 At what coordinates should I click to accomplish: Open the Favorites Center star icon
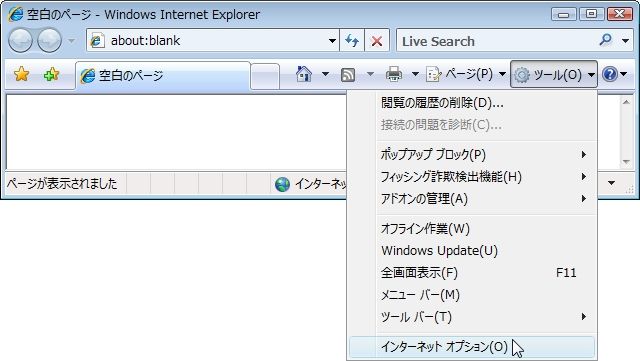click(x=21, y=74)
